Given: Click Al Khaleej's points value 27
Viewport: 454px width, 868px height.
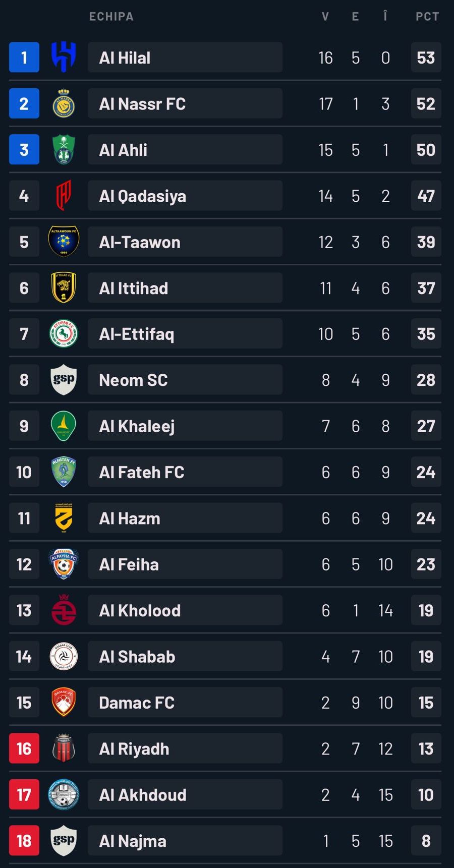Looking at the screenshot, I should [x=426, y=425].
